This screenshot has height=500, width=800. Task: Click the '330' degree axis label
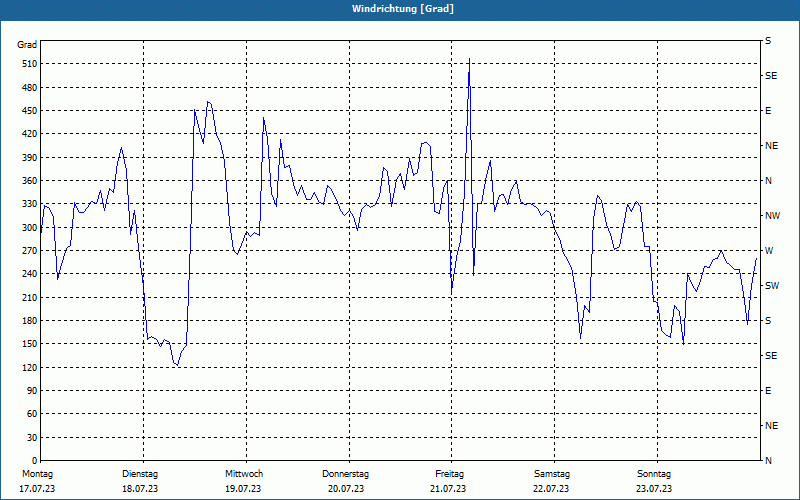pyautogui.click(x=31, y=204)
